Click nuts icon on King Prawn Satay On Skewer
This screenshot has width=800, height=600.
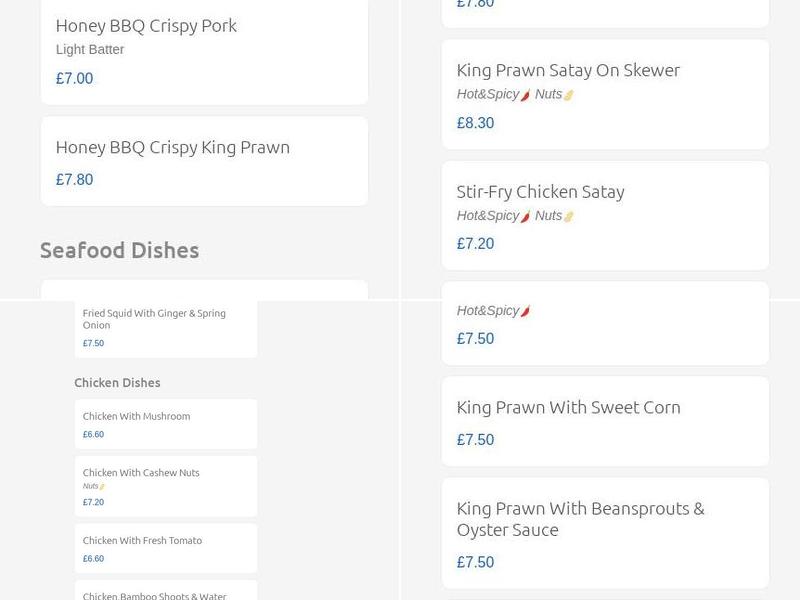click(569, 95)
